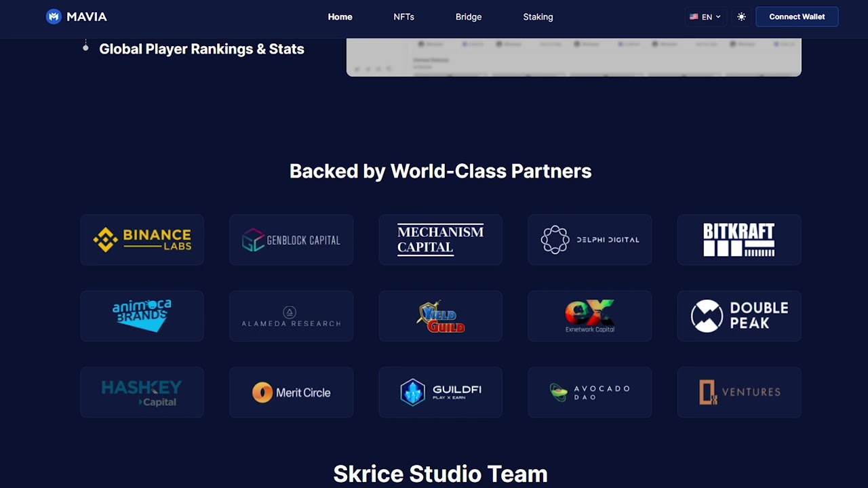Click the Avocado DAO partner logo
This screenshot has height=488, width=868.
click(x=590, y=392)
